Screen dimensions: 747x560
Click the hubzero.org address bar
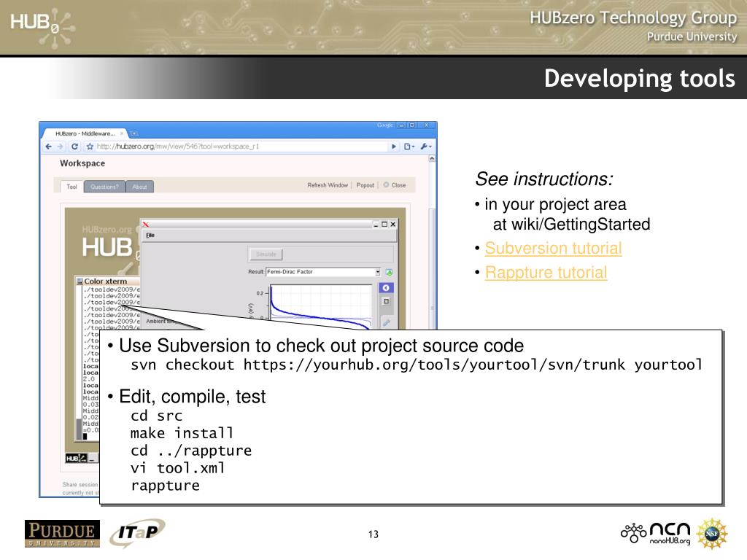click(x=241, y=147)
